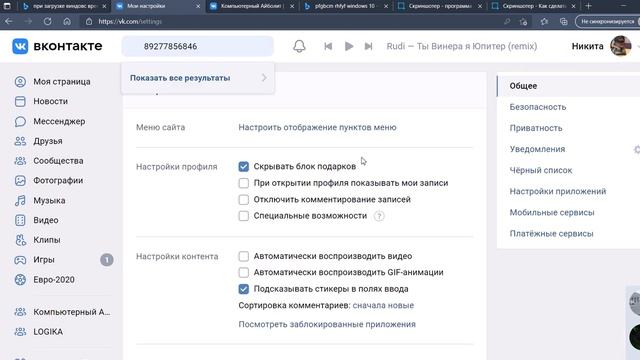Click the browser home button
640x360 pixels.
[x=67, y=21]
